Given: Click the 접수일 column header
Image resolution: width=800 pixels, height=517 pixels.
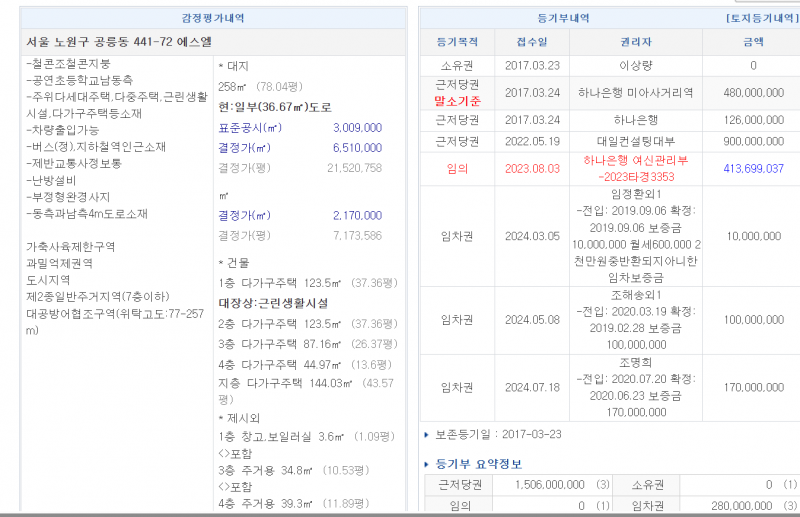Looking at the screenshot, I should pyautogui.click(x=532, y=42).
